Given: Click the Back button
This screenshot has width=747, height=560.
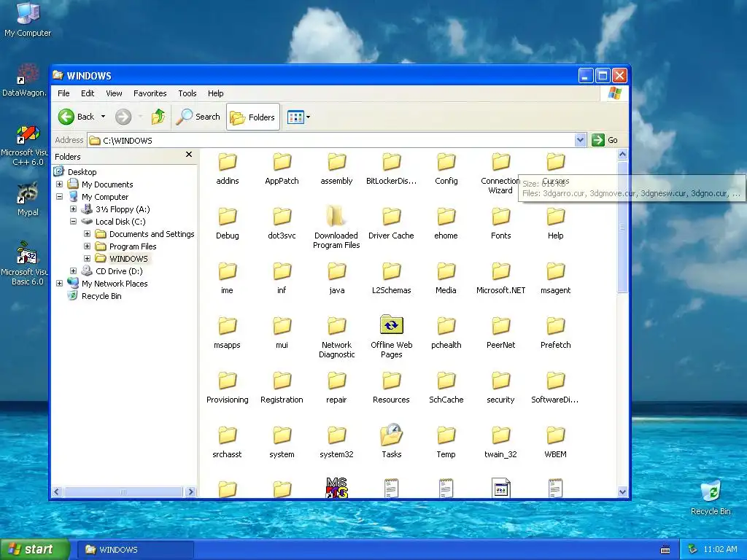Looking at the screenshot, I should [76, 117].
